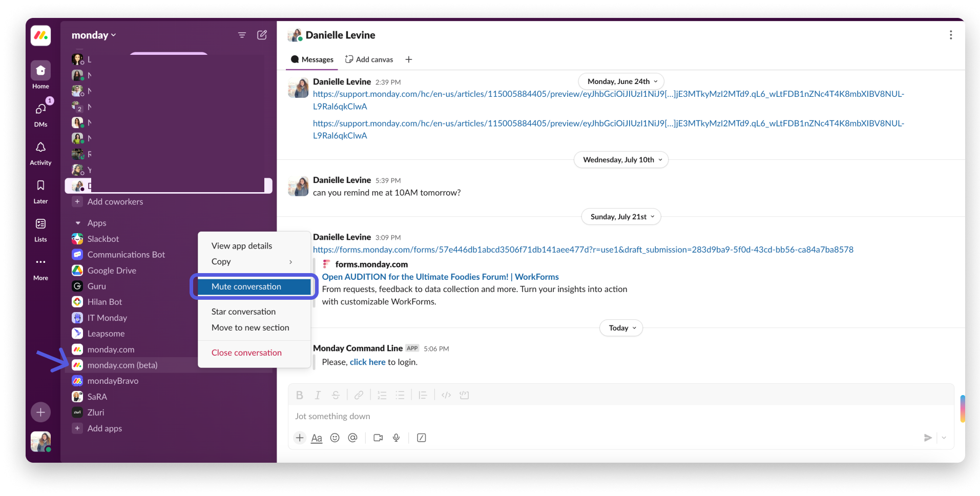Image resolution: width=980 pixels, height=496 pixels.
Task: Open DMs from the left rail
Action: (x=40, y=114)
